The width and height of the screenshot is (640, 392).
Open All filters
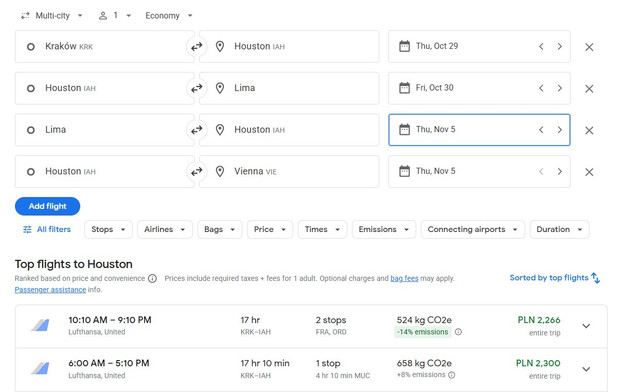[47, 229]
